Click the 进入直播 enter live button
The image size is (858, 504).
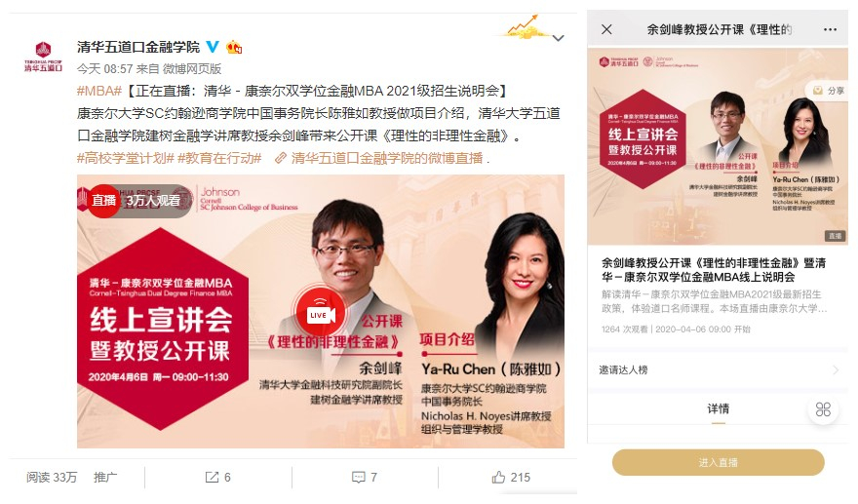(718, 462)
